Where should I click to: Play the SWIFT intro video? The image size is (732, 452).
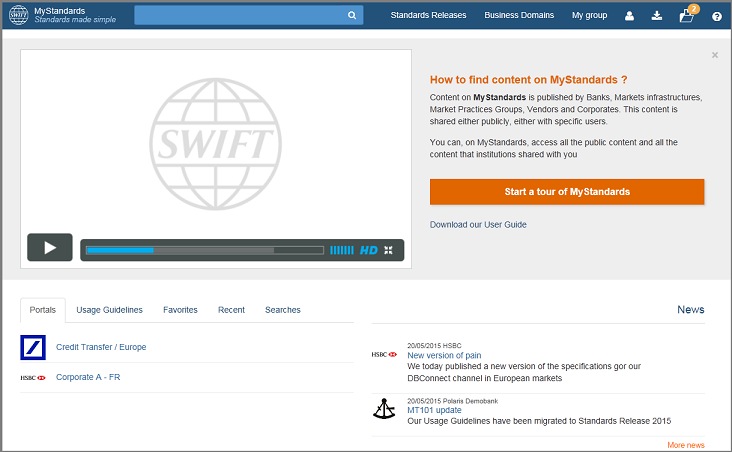tap(50, 247)
